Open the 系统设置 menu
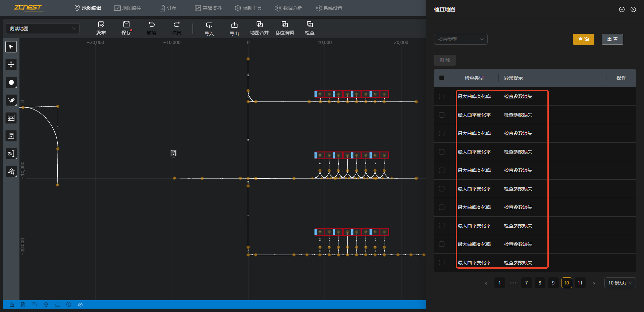 click(x=329, y=8)
